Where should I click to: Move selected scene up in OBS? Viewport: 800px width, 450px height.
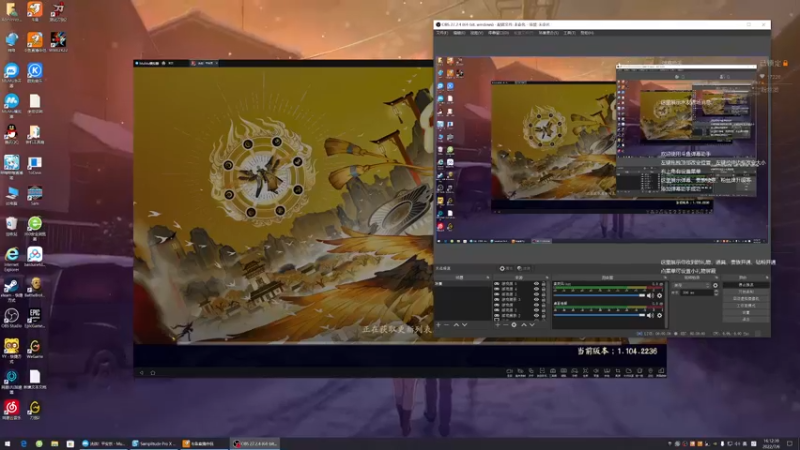(456, 325)
